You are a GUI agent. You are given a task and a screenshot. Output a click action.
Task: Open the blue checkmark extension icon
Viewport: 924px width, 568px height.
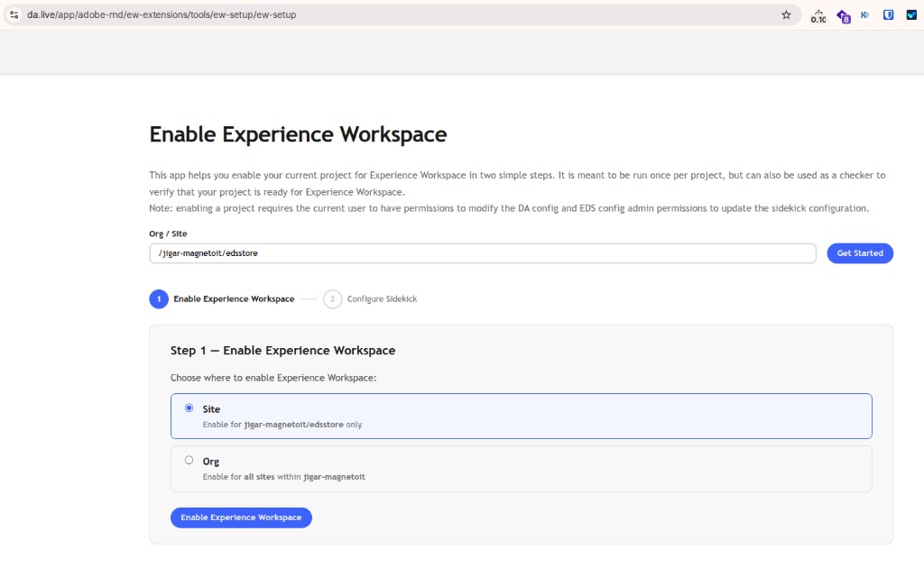[x=911, y=14]
